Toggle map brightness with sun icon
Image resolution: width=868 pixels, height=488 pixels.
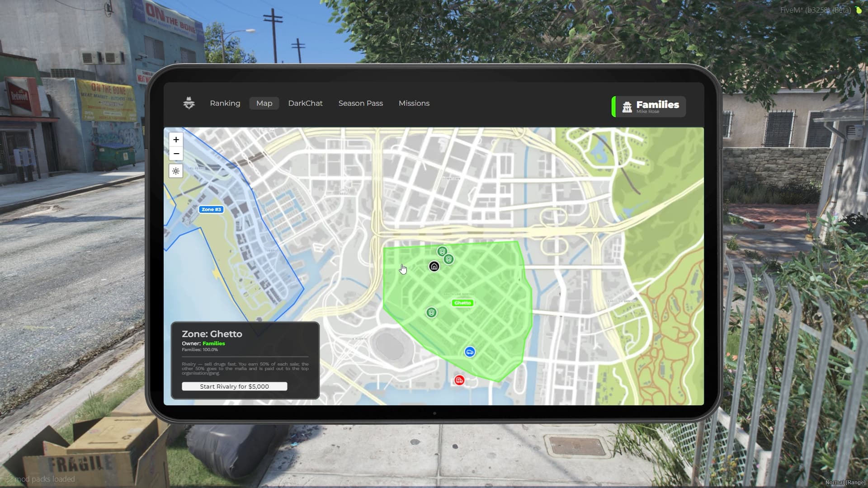click(176, 171)
